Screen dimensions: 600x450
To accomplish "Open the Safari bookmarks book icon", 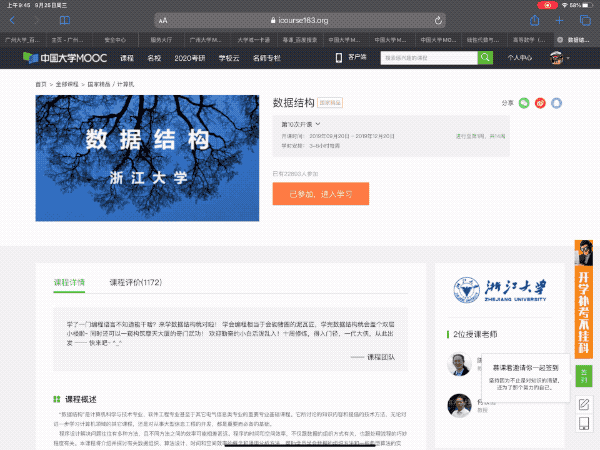I will tap(65, 20).
